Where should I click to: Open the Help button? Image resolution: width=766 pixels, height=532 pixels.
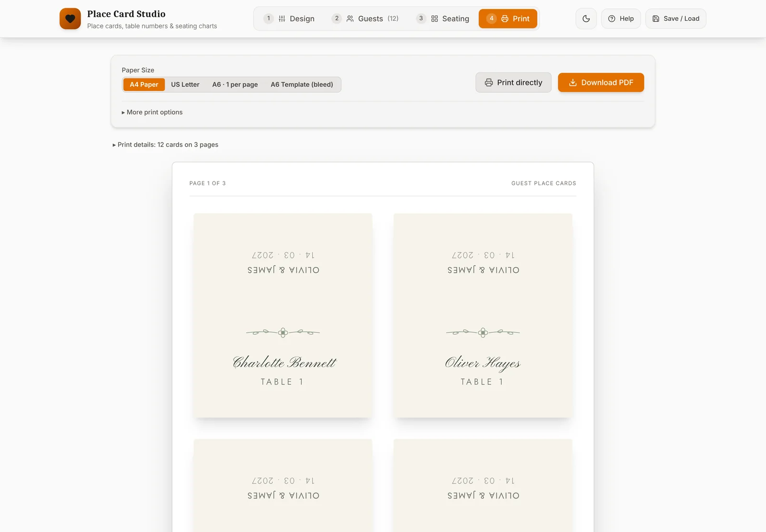pos(621,19)
